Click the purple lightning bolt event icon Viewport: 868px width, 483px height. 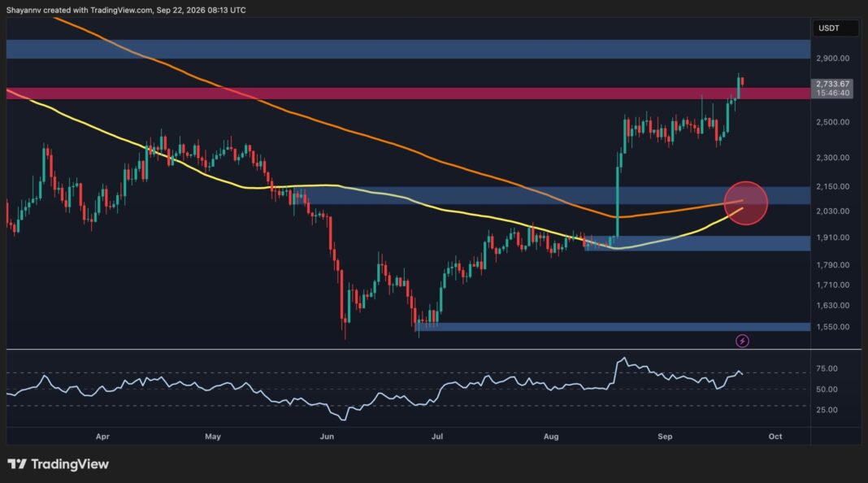pos(742,341)
